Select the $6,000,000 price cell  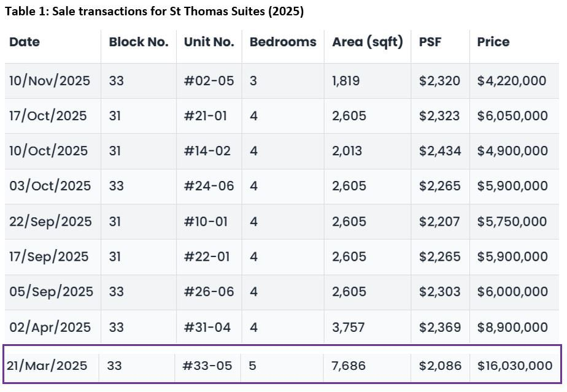(512, 292)
